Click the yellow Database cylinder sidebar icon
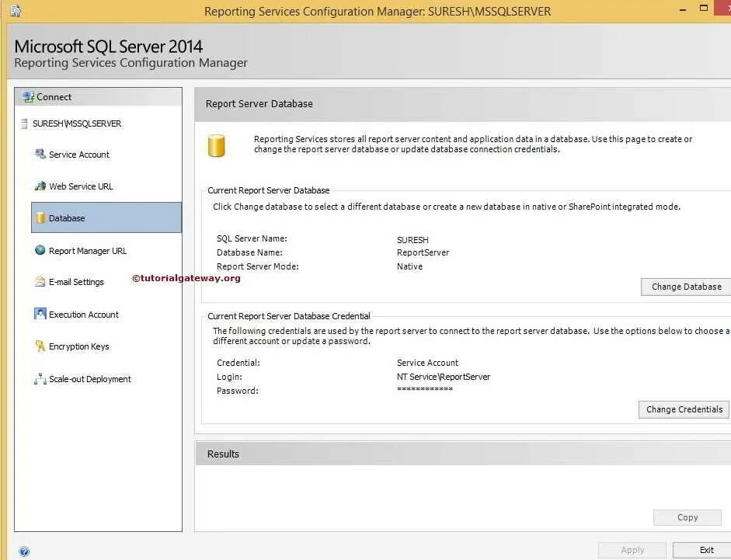 tap(40, 217)
